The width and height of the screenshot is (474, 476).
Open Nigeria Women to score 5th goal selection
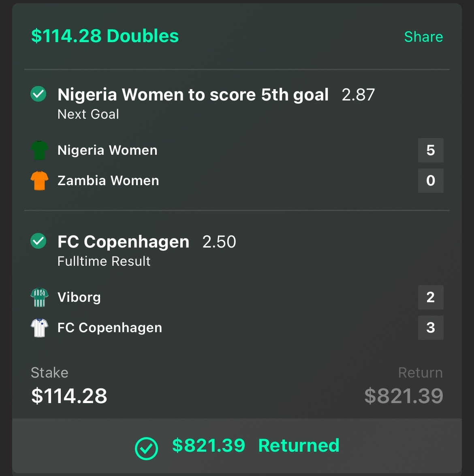[x=193, y=94]
